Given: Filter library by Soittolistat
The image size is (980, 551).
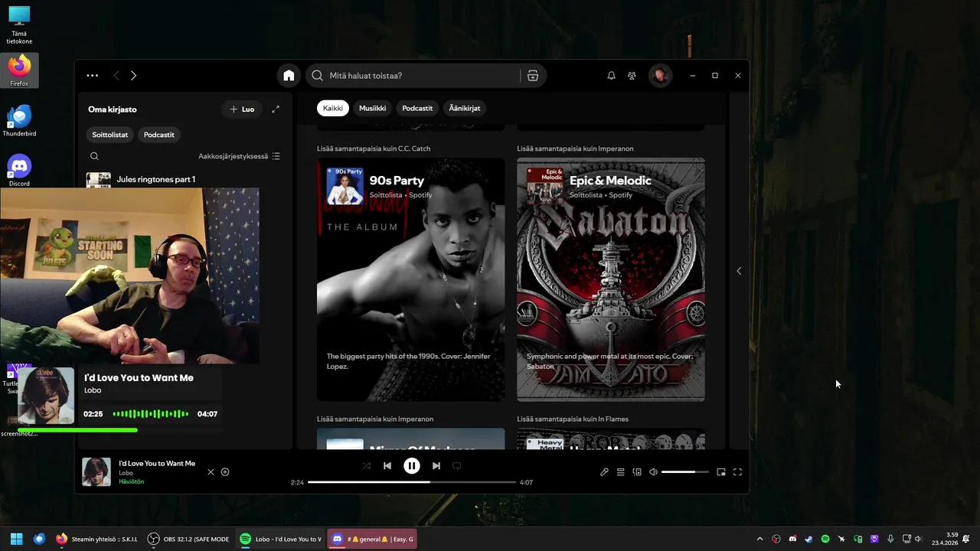Looking at the screenshot, I should [x=110, y=135].
